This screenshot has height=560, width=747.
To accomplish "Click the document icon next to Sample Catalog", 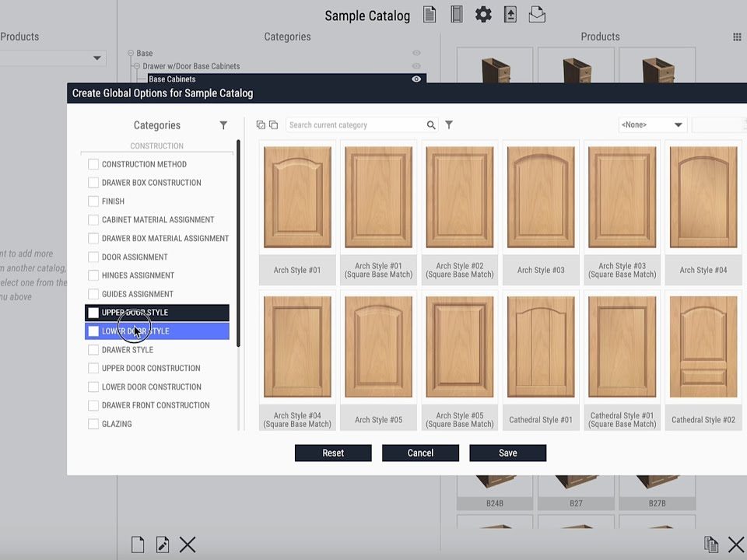I will tap(430, 15).
